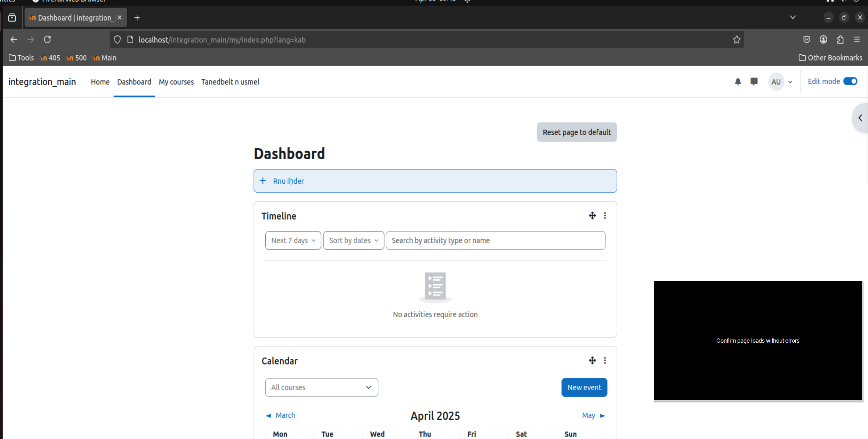
Task: Focus the activity search field
Action: tap(495, 240)
